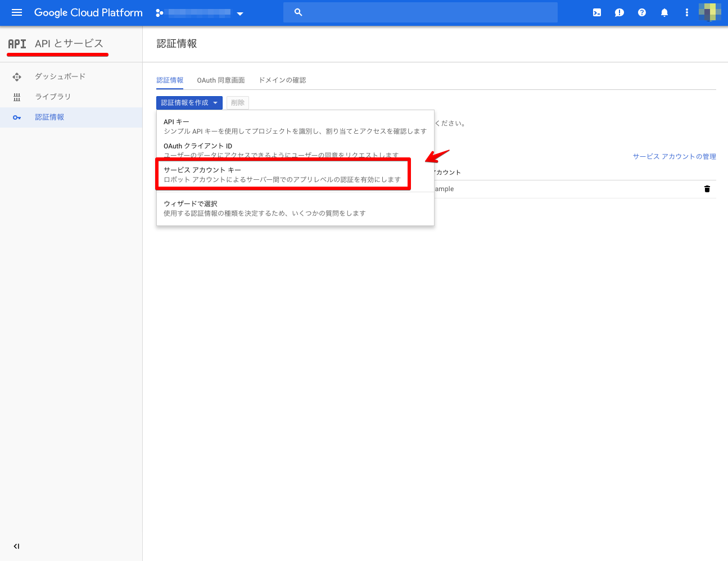Image resolution: width=728 pixels, height=561 pixels.
Task: Open the three-dot settings menu
Action: tap(687, 12)
